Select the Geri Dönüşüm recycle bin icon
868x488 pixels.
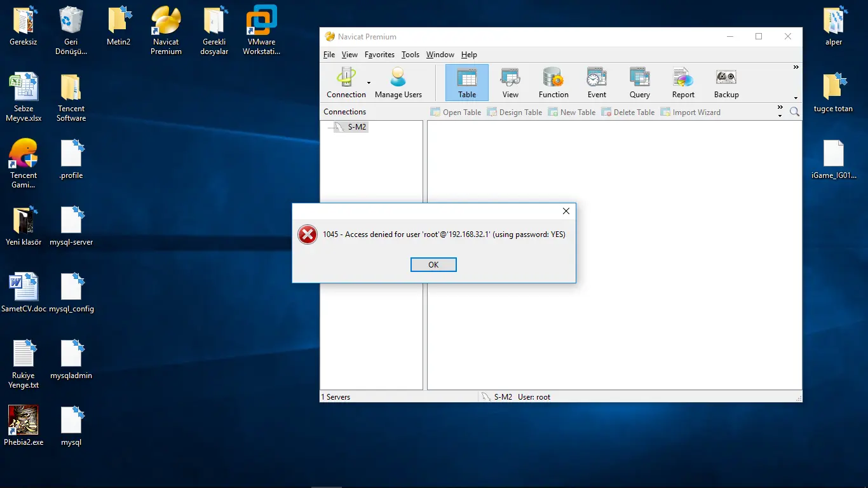click(71, 30)
